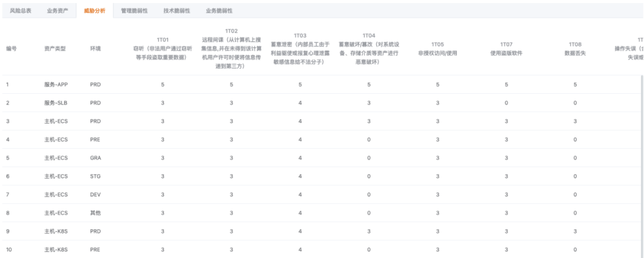The width and height of the screenshot is (644, 258).
Task: Click the 1T03 蓄意泄密 column header
Action: point(300,48)
